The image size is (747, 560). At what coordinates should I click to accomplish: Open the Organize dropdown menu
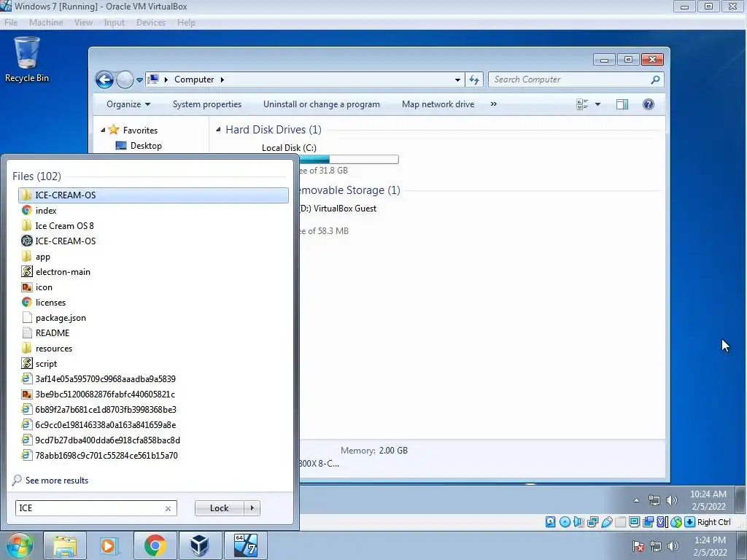pos(128,104)
